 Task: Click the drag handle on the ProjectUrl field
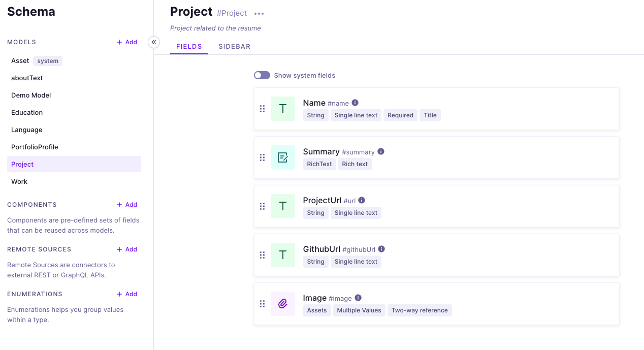(263, 206)
